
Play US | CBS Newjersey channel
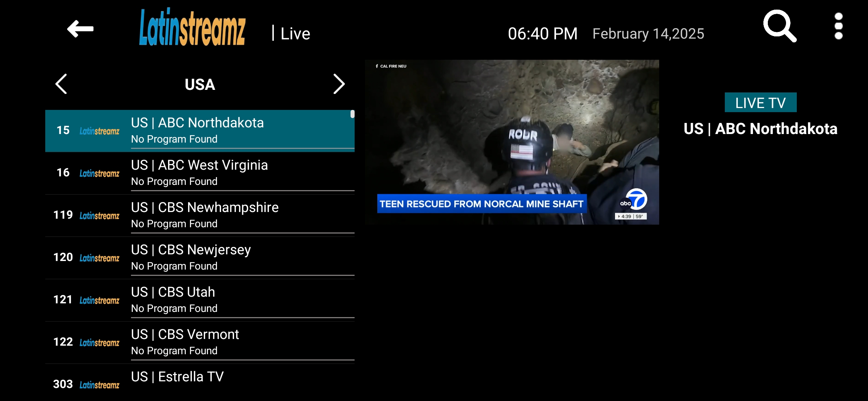click(x=191, y=258)
